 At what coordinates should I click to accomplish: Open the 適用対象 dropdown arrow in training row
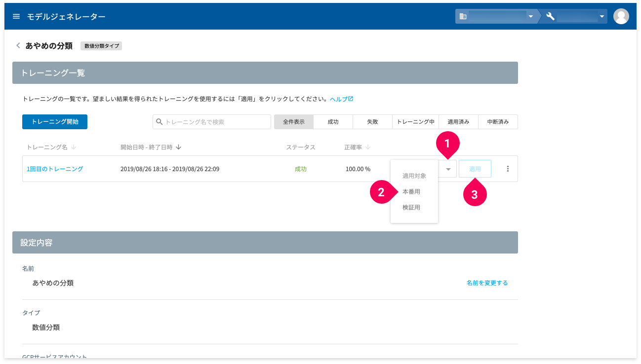pyautogui.click(x=448, y=169)
